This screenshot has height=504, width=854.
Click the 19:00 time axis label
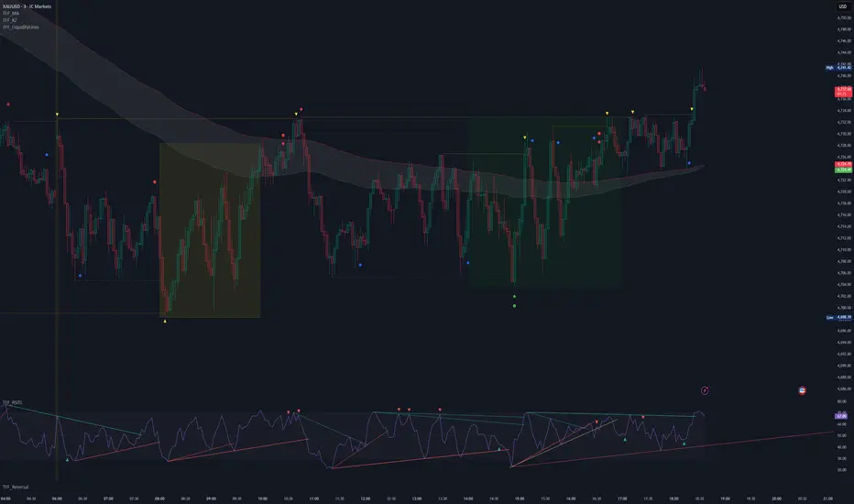725,499
